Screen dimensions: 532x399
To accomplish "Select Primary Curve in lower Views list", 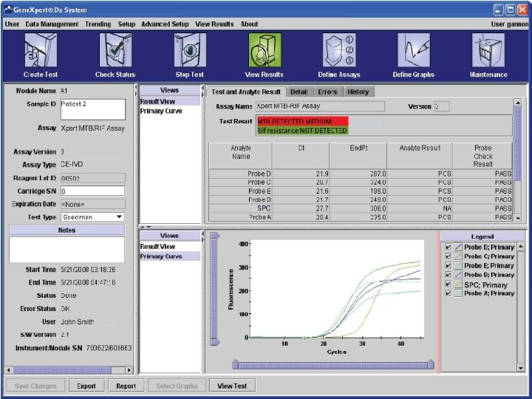I will 170,256.
